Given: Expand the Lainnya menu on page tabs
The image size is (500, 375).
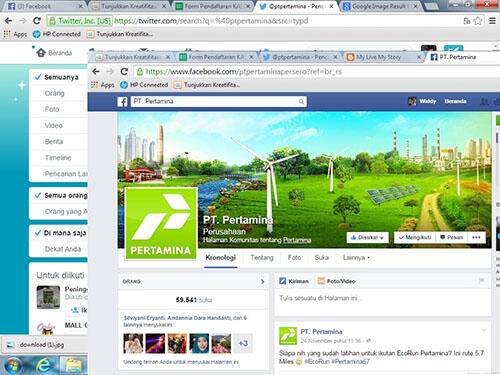Looking at the screenshot, I should [x=356, y=257].
